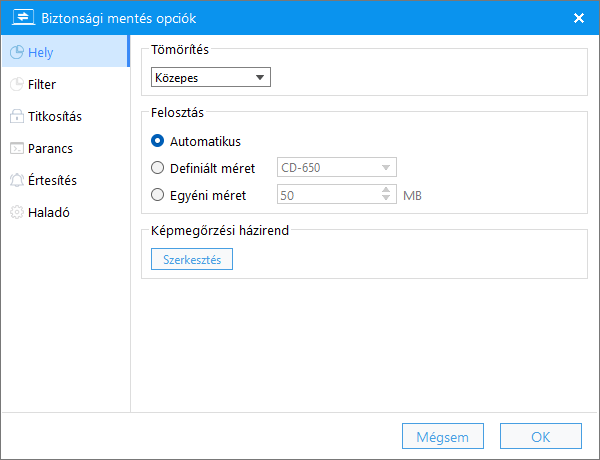
Task: Close the Biztonsági mentés opciók dialog
Action: coord(579,18)
